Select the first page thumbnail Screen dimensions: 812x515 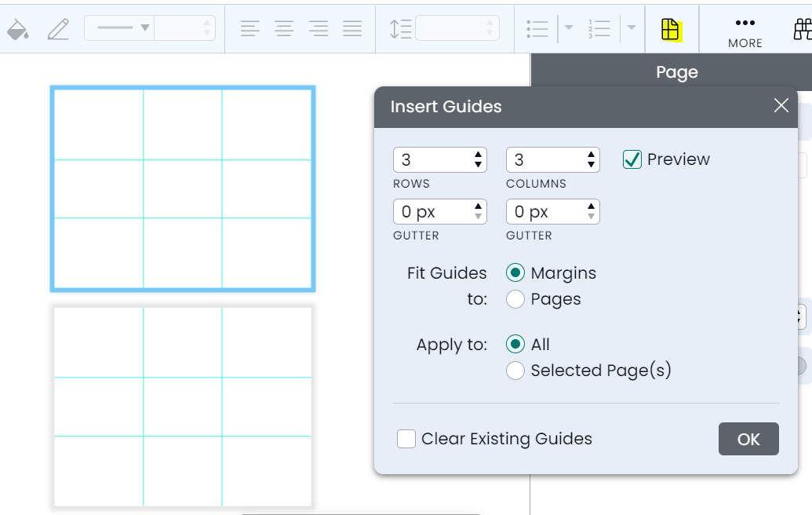point(183,188)
